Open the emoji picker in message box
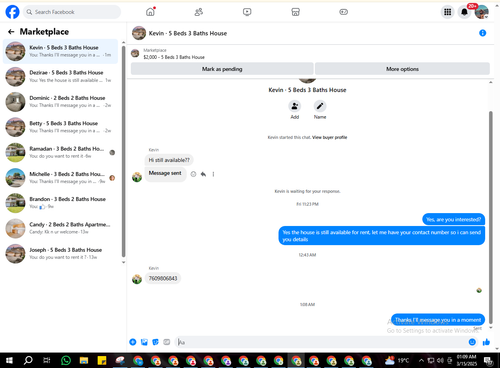This screenshot has height=368, width=500. 472,342
